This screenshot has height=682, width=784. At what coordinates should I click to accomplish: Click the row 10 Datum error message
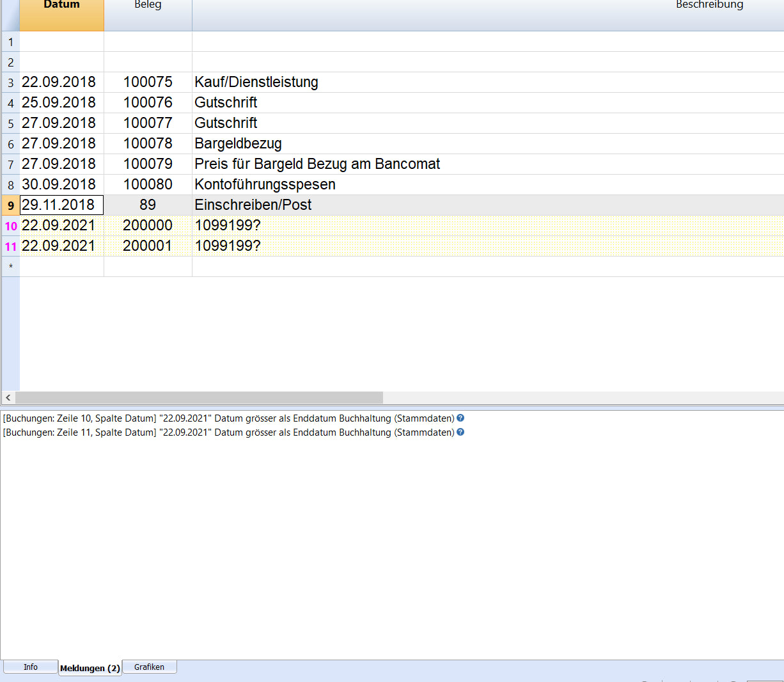click(x=228, y=418)
